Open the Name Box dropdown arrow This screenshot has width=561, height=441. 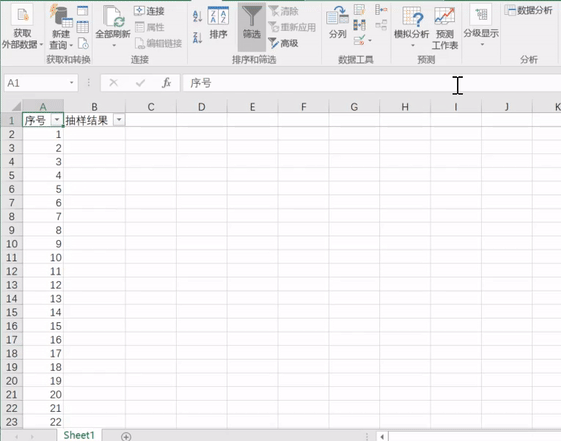click(72, 83)
